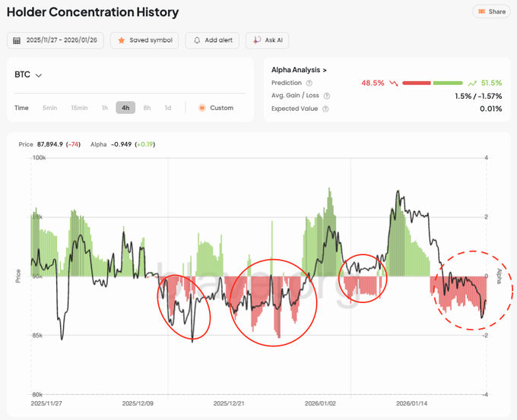This screenshot has width=517, height=420.
Task: Click the red down-trend icon near 48.5%
Action: pyautogui.click(x=393, y=83)
